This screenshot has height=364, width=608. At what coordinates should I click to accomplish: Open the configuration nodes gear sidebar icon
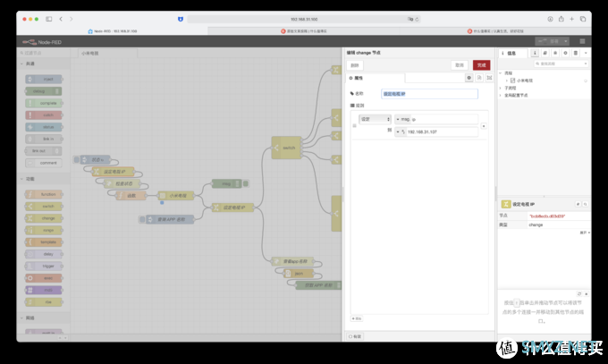point(564,53)
